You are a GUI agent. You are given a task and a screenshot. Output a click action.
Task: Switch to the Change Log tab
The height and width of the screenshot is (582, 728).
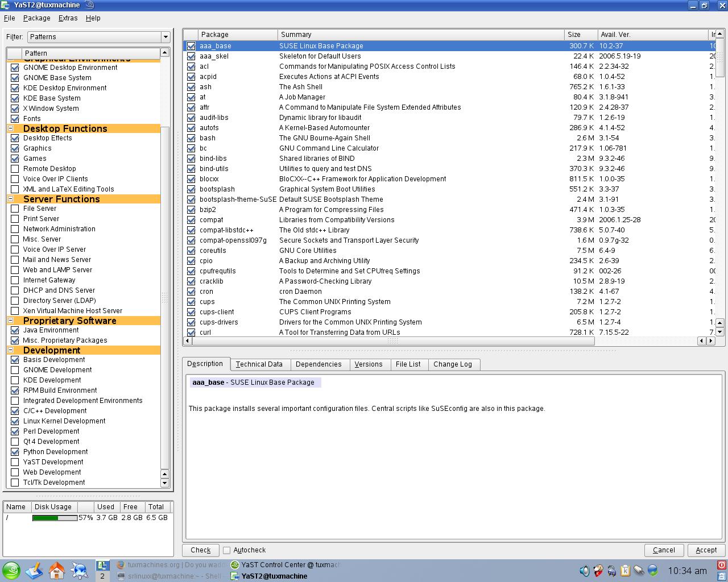[453, 364]
